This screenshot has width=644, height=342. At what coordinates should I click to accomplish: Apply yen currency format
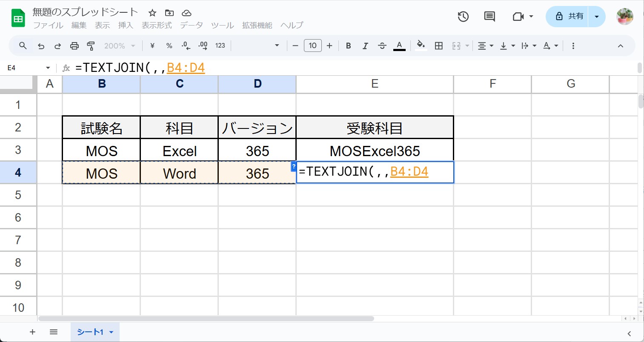pyautogui.click(x=152, y=46)
